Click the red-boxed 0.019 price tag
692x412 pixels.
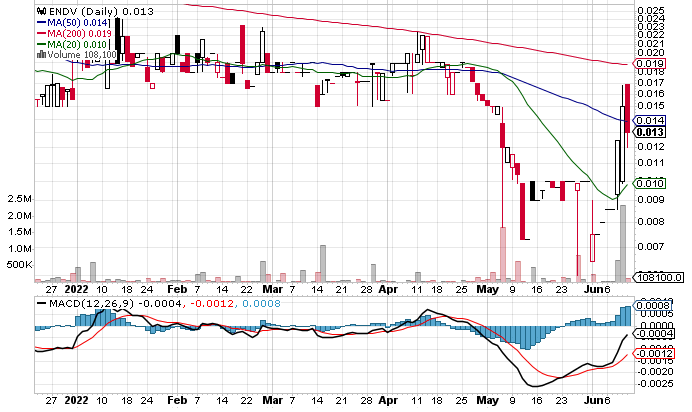[650, 64]
